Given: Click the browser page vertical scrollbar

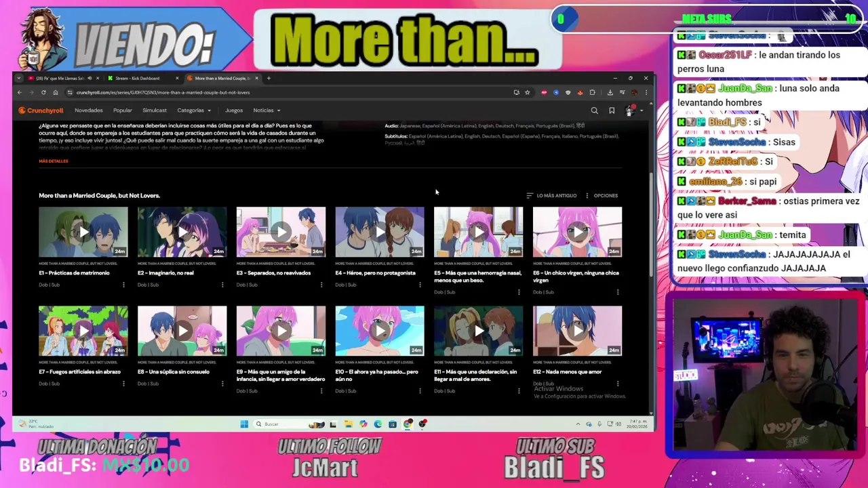Looking at the screenshot, I should [x=652, y=224].
